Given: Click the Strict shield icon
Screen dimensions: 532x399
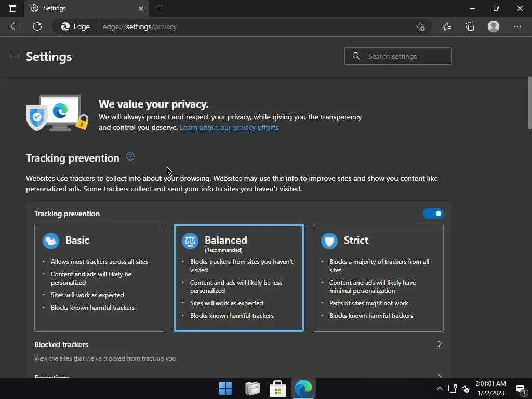Looking at the screenshot, I should coord(329,241).
